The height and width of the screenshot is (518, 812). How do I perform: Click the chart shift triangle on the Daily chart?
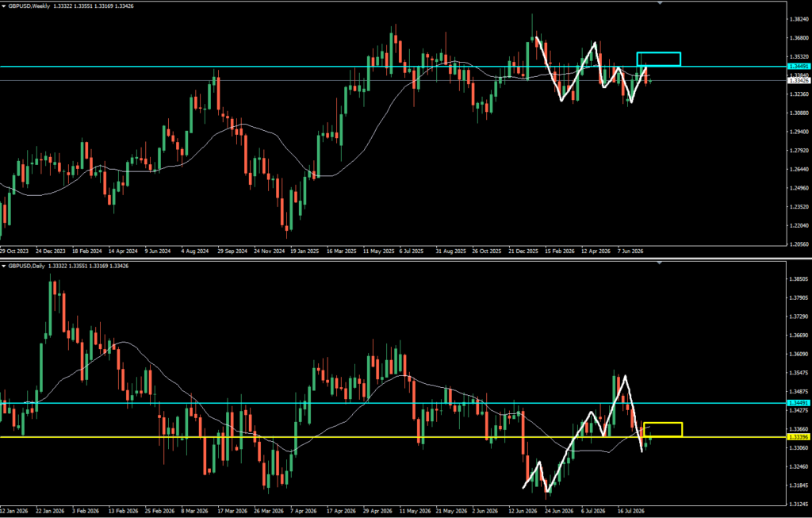659,263
